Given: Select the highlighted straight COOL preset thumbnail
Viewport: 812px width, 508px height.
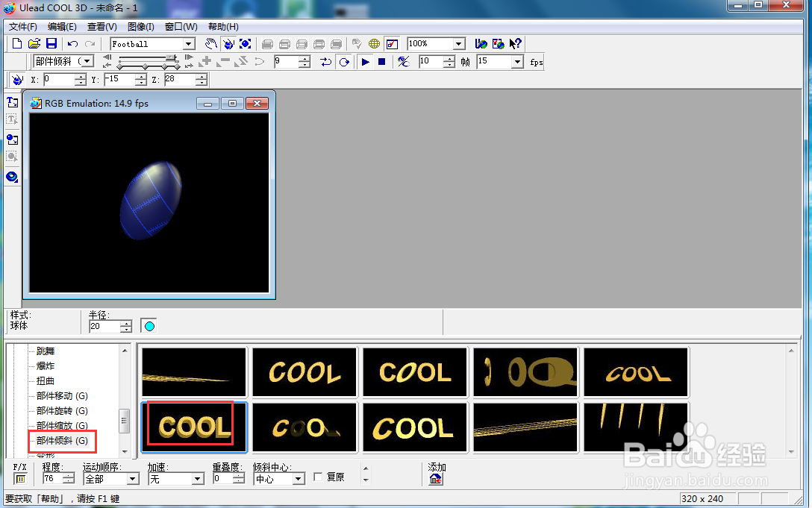Looking at the screenshot, I should 194,427.
